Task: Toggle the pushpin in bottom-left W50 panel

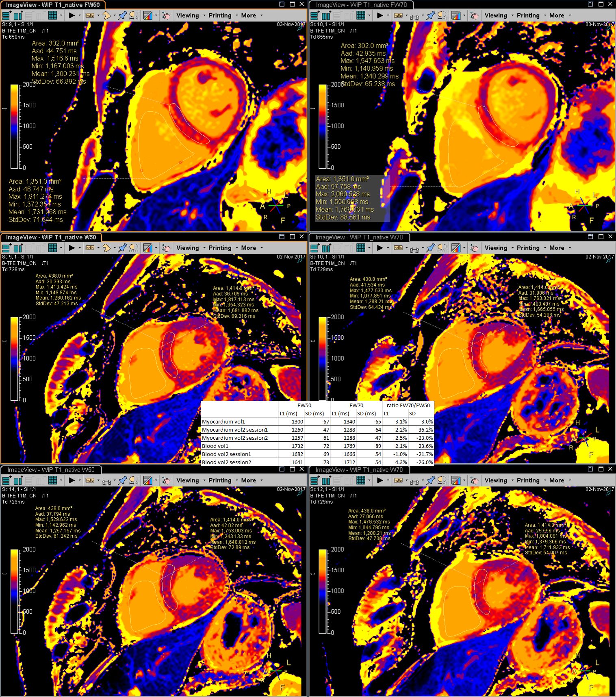Action: (122, 480)
